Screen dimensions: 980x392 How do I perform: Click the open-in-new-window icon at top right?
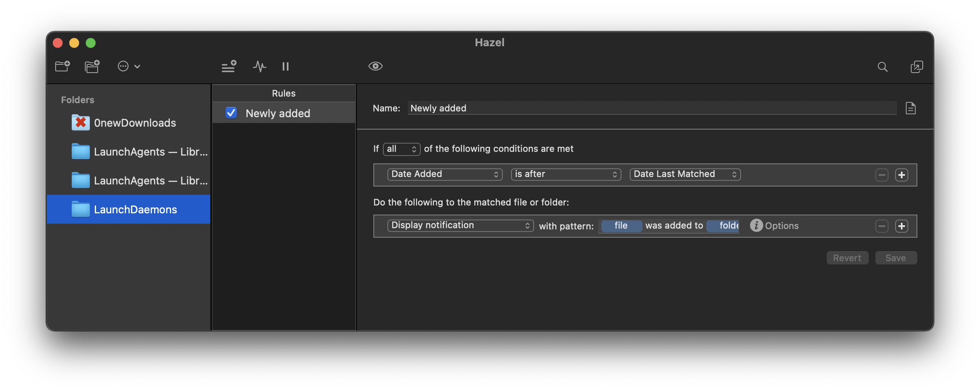click(x=917, y=67)
